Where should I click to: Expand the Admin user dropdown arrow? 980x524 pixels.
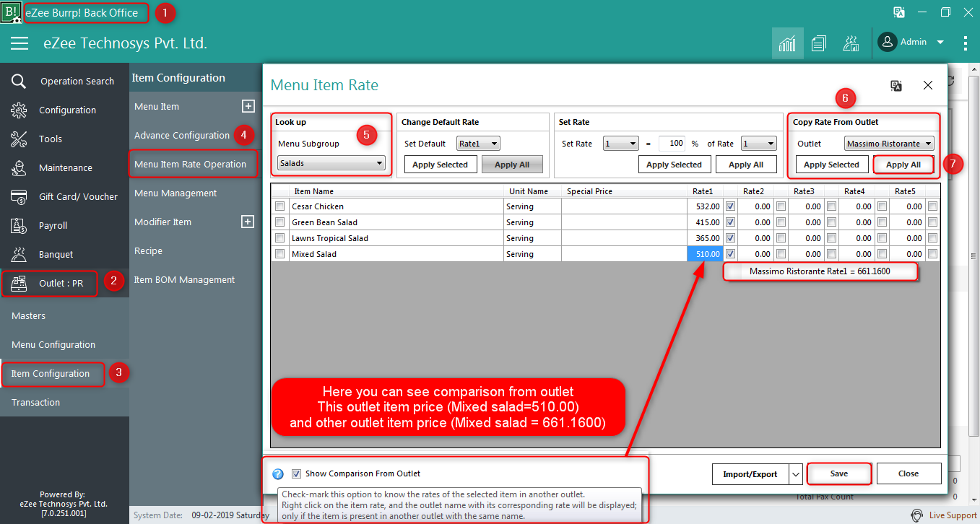[x=940, y=43]
